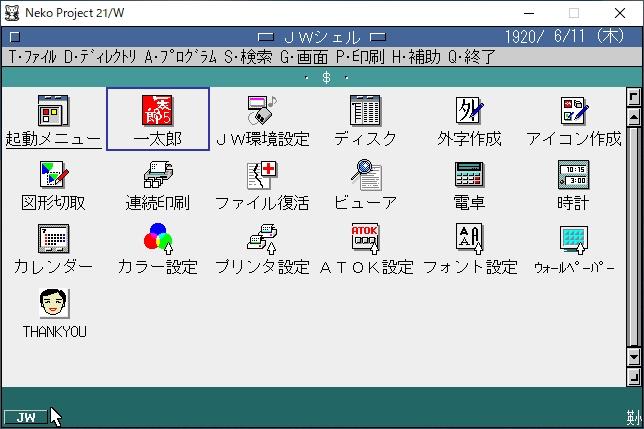Click the scrollbar down arrow

(x=634, y=357)
